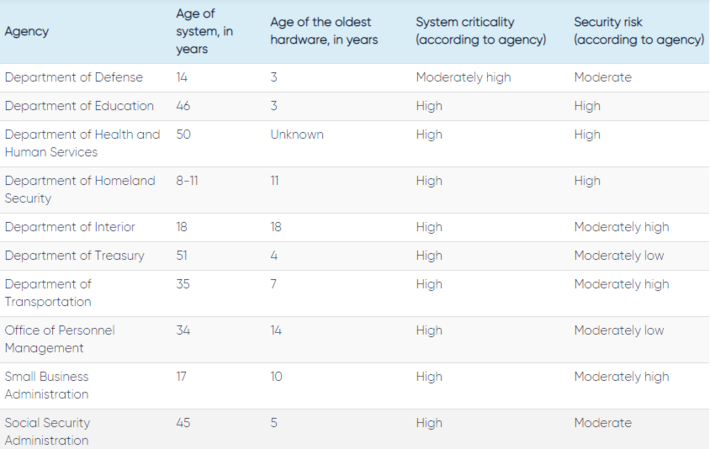Click the Department of Education cell
The image size is (710, 449).
(x=79, y=106)
